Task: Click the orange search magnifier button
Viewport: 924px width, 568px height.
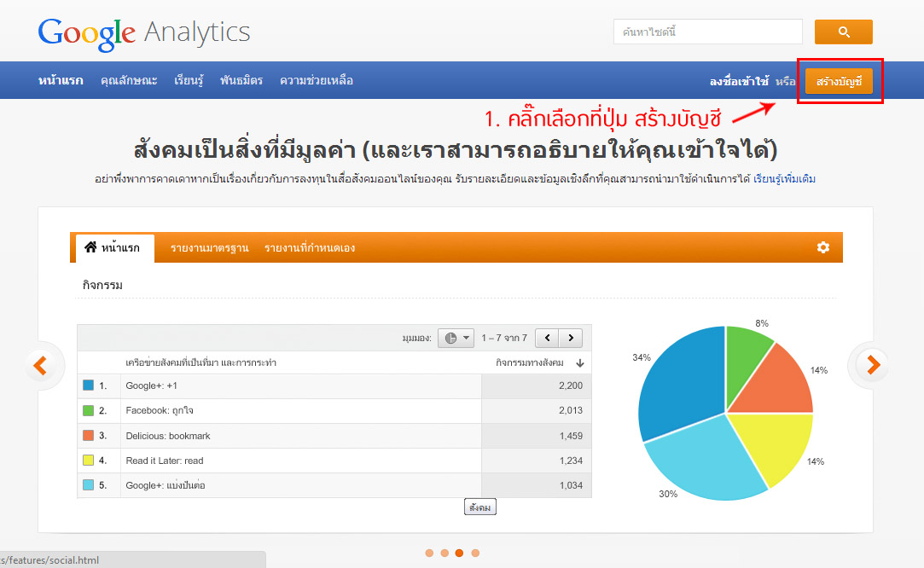Action: click(x=843, y=32)
